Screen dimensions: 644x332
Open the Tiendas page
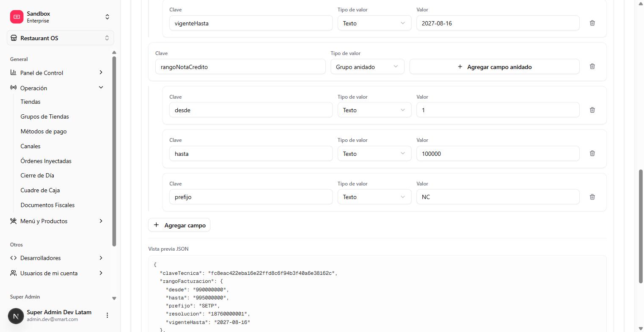[x=30, y=102]
